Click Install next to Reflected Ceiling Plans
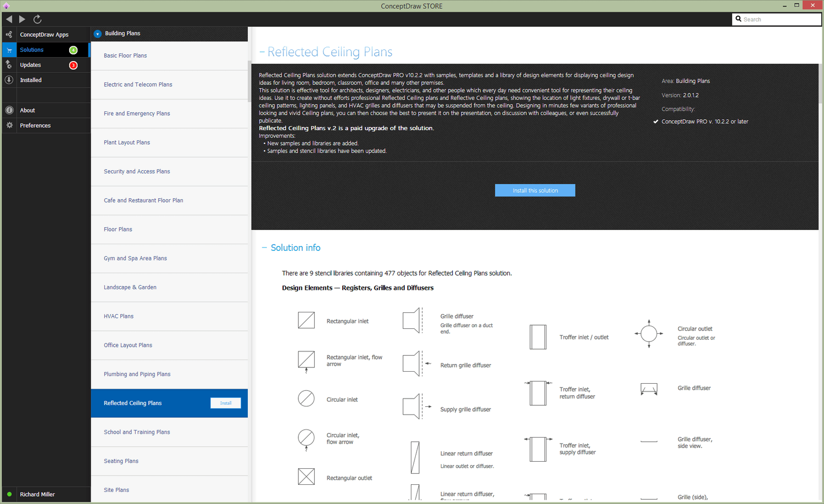Image resolution: width=824 pixels, height=504 pixels. 226,403
